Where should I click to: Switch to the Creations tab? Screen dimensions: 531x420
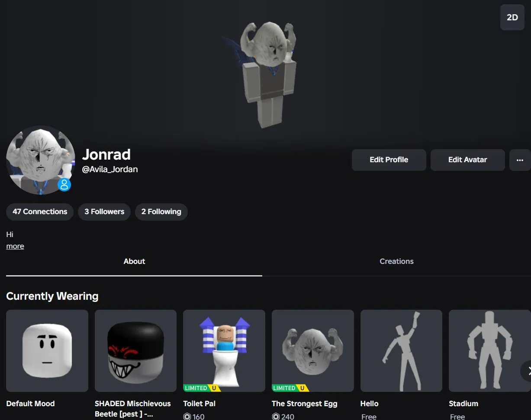(x=396, y=261)
